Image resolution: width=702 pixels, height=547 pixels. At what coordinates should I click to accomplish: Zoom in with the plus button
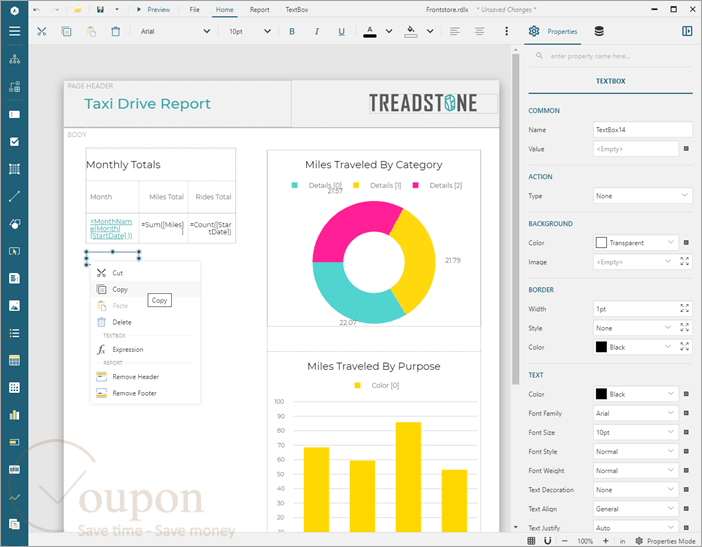[605, 541]
